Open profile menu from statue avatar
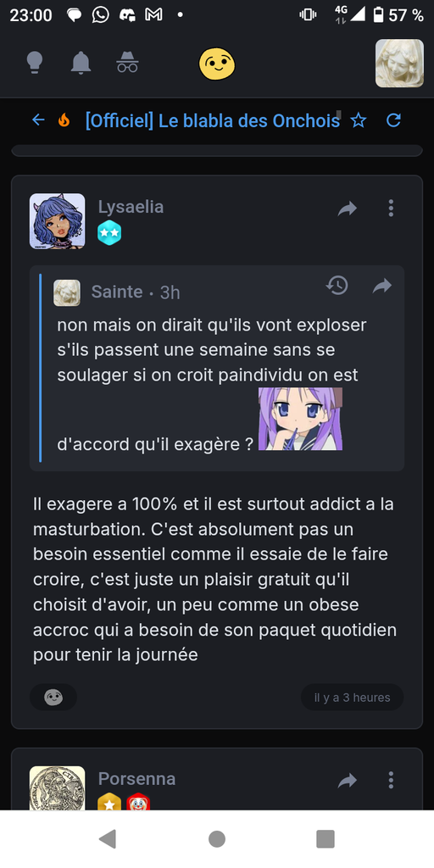 coord(400,63)
